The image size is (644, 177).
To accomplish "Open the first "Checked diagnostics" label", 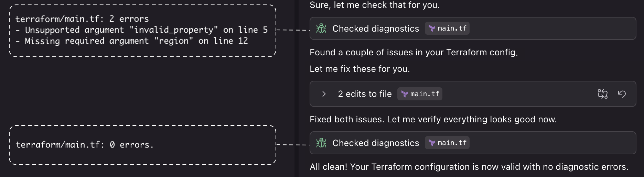I will click(x=376, y=29).
